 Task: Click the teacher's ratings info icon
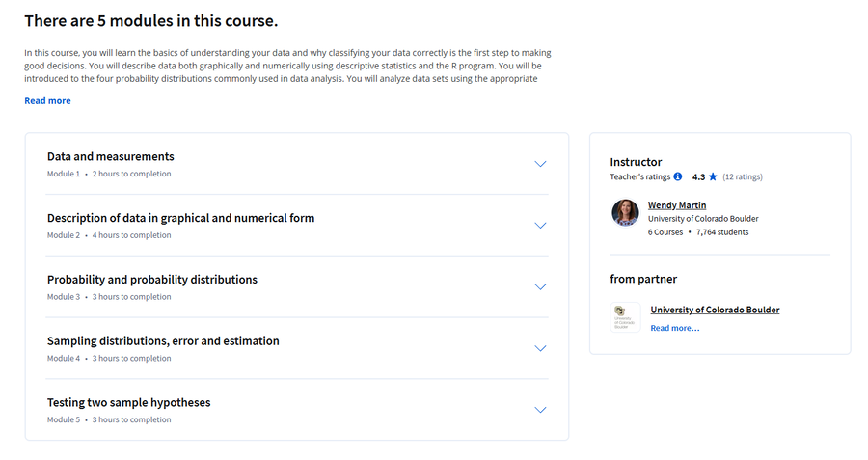[678, 176]
